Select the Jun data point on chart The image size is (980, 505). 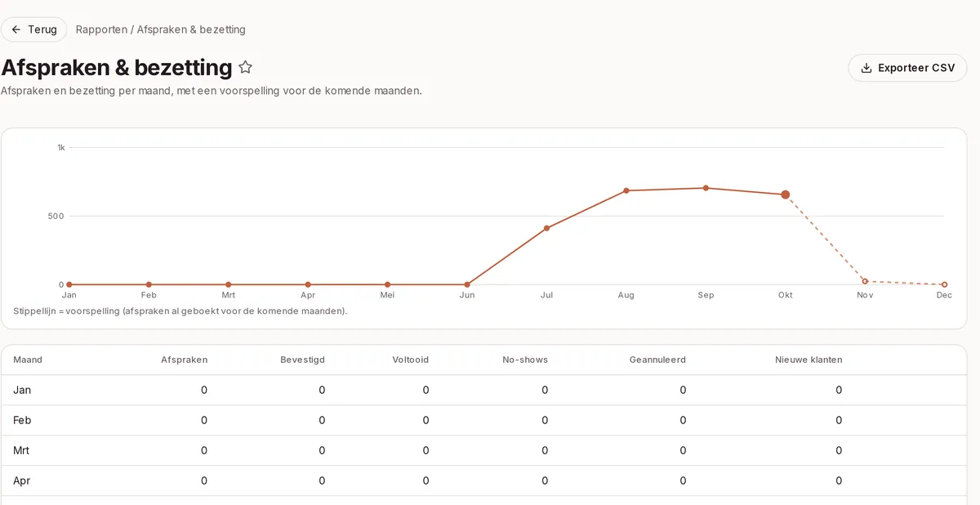(467, 284)
